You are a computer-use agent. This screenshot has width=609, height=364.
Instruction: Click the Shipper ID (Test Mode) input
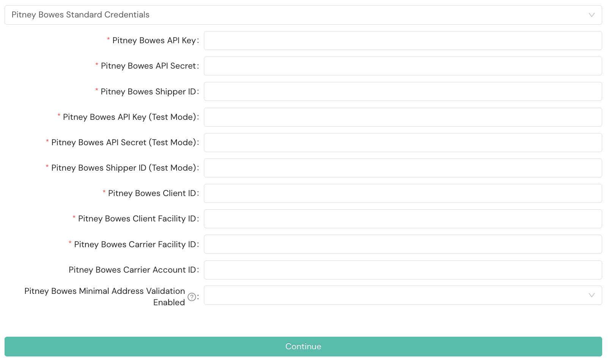(x=403, y=168)
